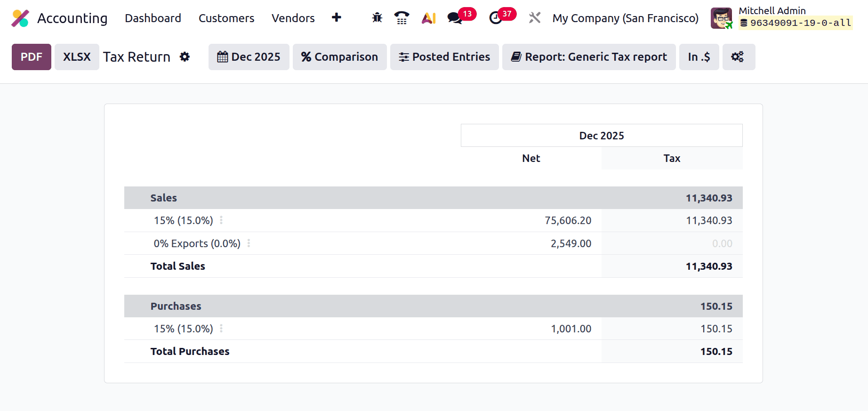Open the report options cog button
This screenshot has height=411, width=868.
coord(739,57)
